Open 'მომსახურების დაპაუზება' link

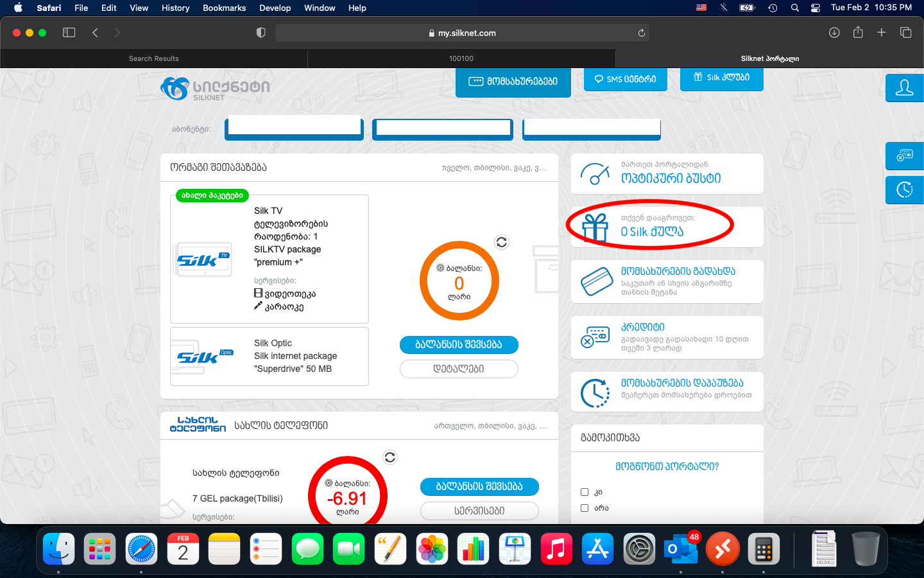682,383
